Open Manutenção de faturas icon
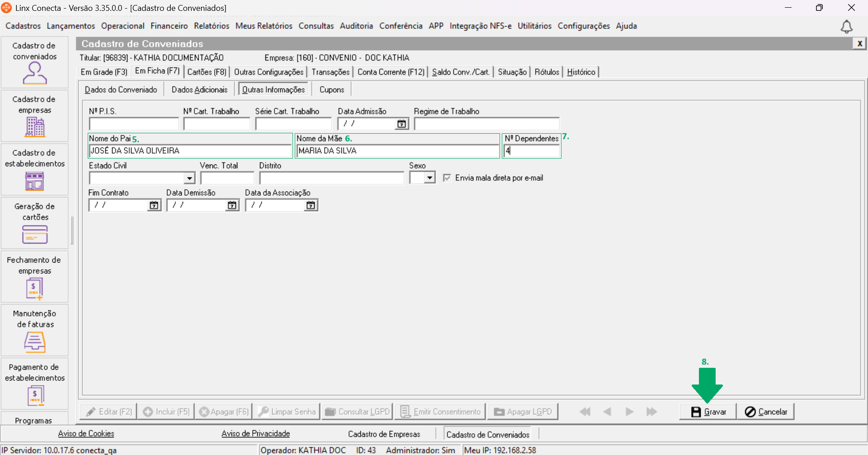Screen dimensions: 868x455 (35, 342)
